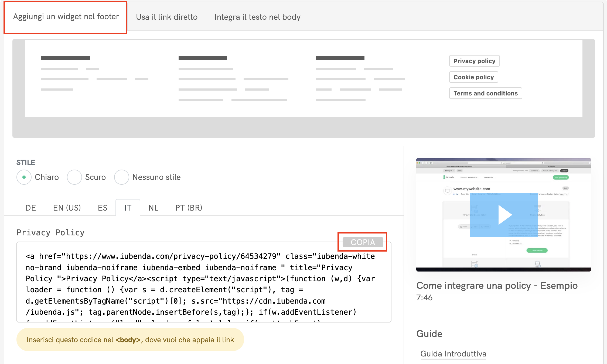The width and height of the screenshot is (607, 364).
Task: Play the policy integration video
Action: pyautogui.click(x=504, y=215)
